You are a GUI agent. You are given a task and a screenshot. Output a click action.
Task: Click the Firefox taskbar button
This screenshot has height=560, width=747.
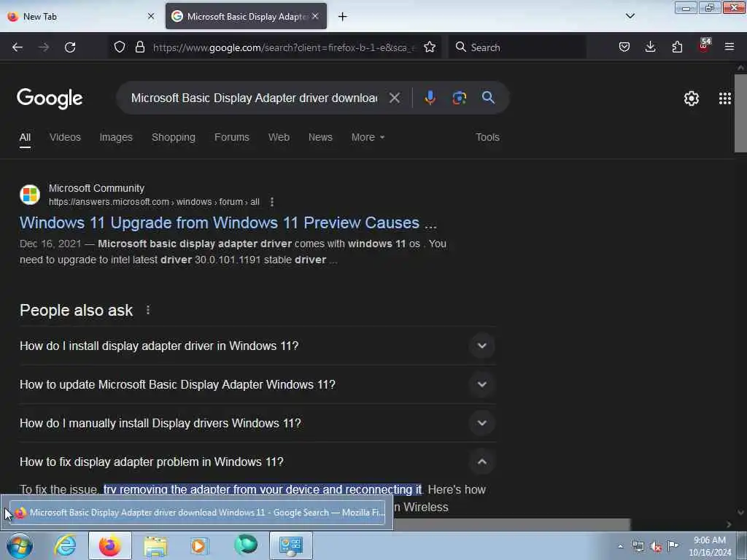110,545
